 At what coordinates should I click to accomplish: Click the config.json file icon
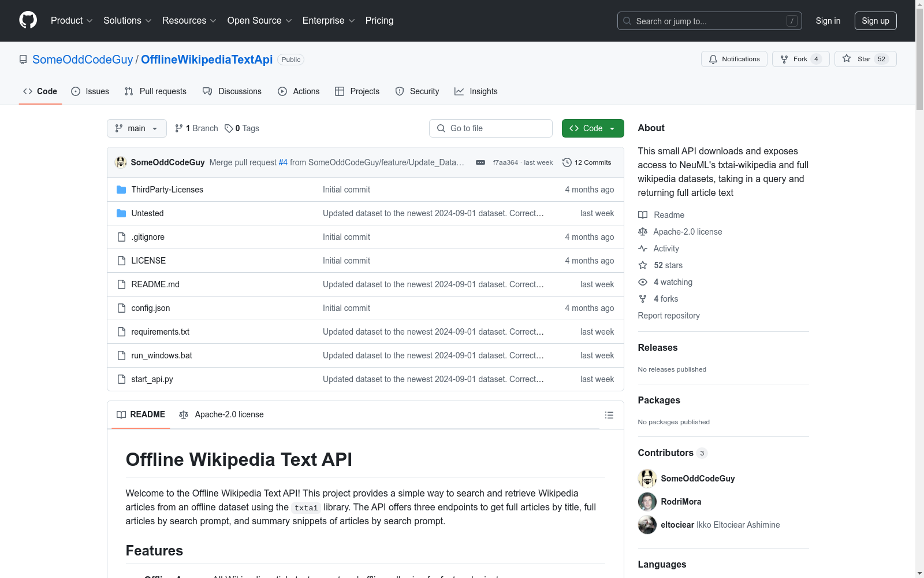coord(121,308)
